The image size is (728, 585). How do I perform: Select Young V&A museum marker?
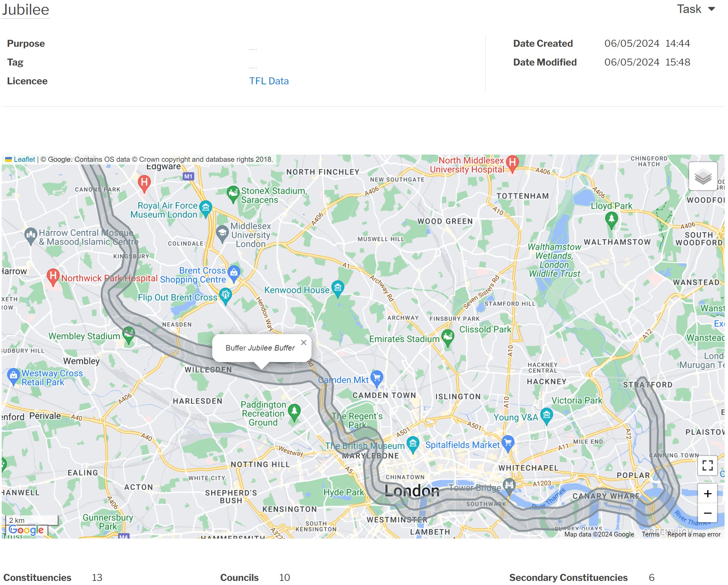click(x=547, y=416)
